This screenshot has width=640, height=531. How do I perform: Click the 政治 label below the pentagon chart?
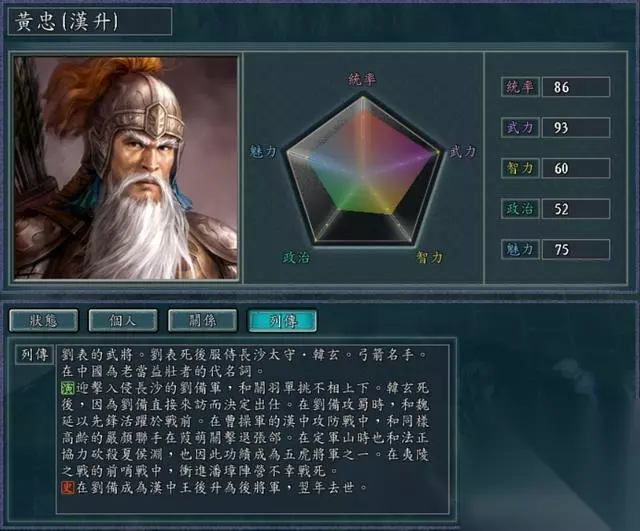pyautogui.click(x=296, y=257)
